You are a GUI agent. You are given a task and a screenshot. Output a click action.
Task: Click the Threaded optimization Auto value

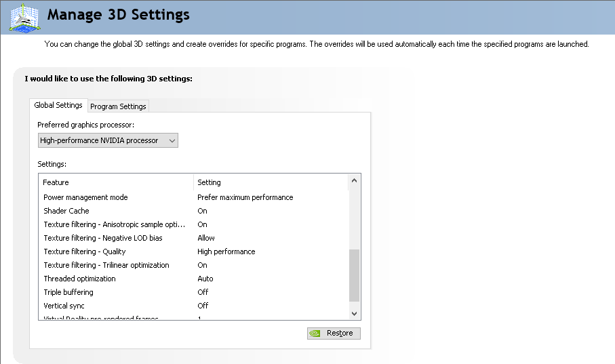(x=205, y=279)
